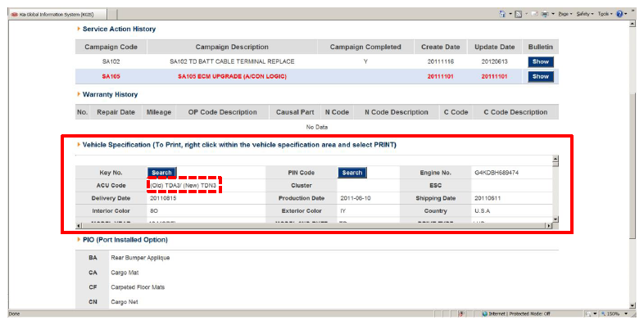Expand the Home button dropdown arrow

tap(510, 14)
